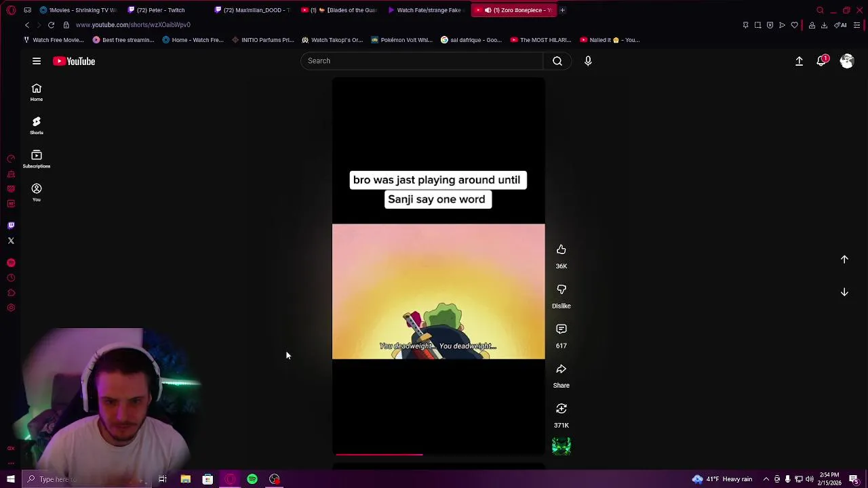The width and height of the screenshot is (868, 488).
Task: Open Best free streaming bookmark
Action: 123,40
